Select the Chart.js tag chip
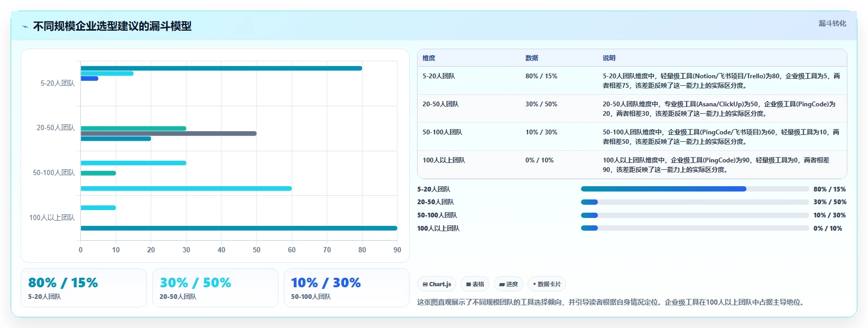 (x=437, y=284)
